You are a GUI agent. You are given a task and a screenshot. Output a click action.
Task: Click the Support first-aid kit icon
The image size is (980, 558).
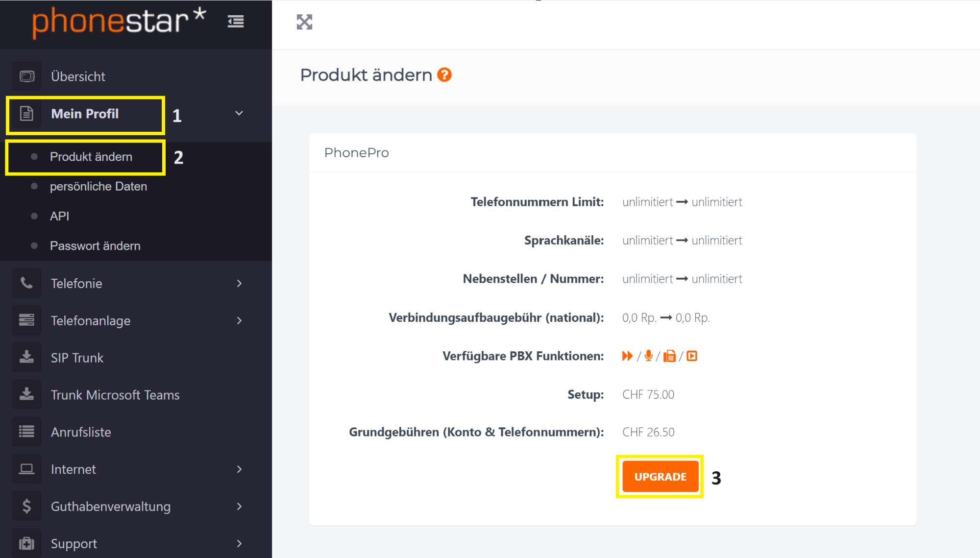26,543
